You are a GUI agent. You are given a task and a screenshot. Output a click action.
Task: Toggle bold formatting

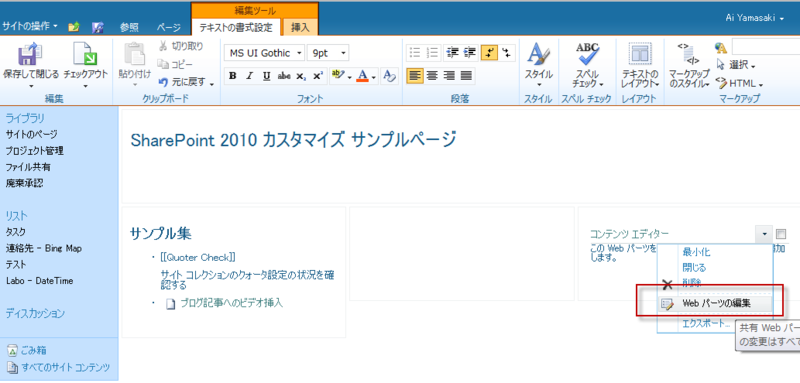pos(233,76)
